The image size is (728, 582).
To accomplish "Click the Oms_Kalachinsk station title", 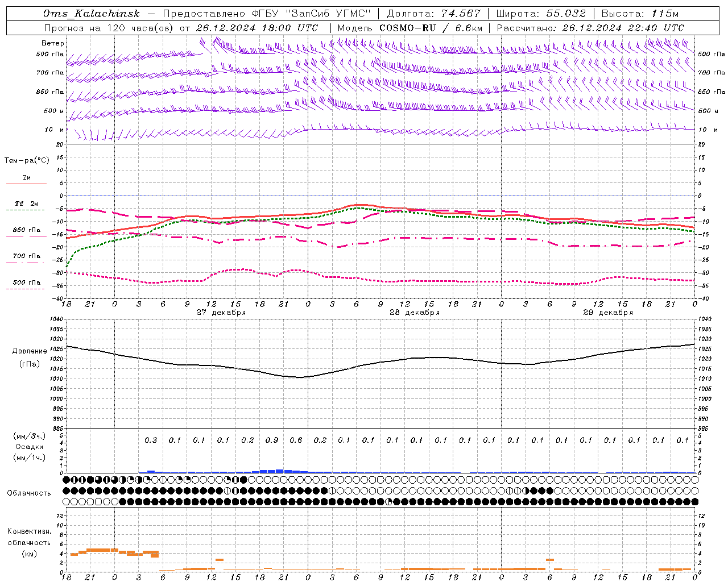I will (x=91, y=14).
